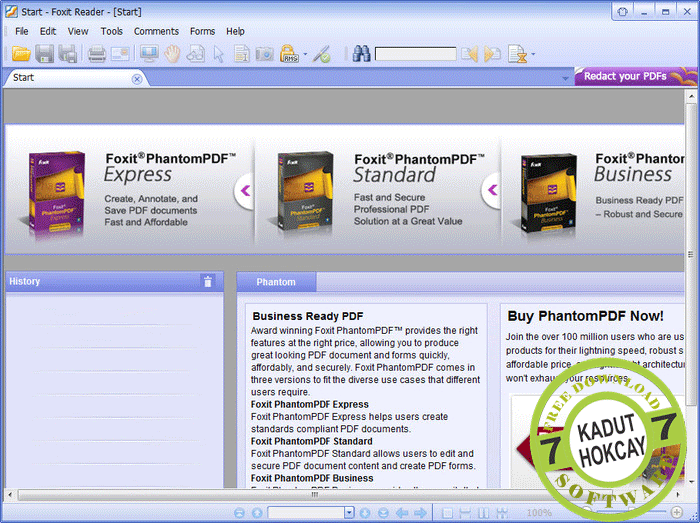Open the Forms menu
The image size is (700, 523).
(x=202, y=31)
